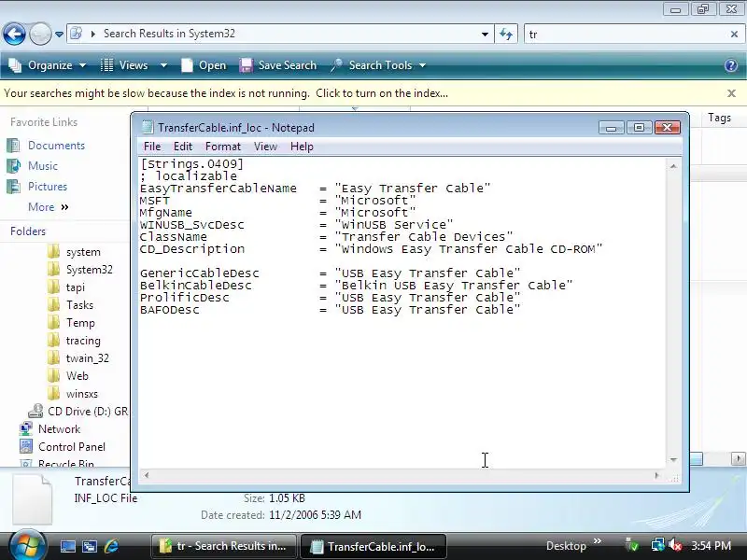Screen dimensions: 747x560
Task: Click Notepad horizontal scrollbar left arrow
Action: [147, 475]
